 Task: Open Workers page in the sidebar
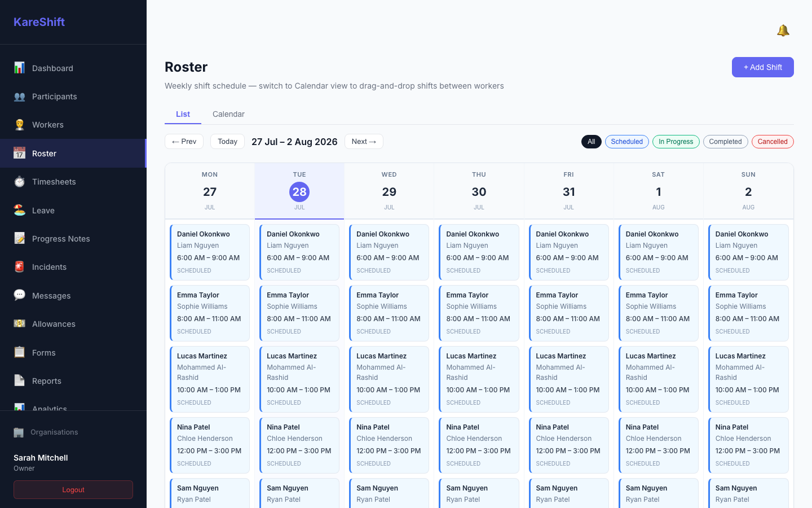(73, 125)
